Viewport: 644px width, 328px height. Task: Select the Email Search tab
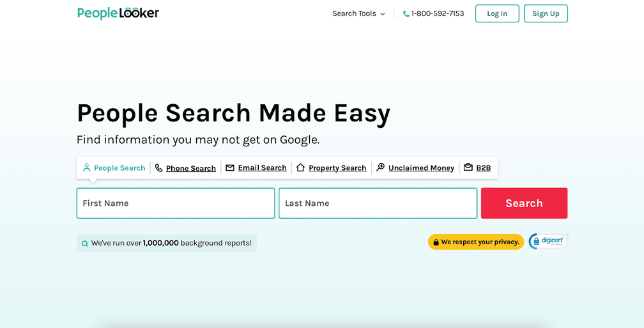coord(262,168)
